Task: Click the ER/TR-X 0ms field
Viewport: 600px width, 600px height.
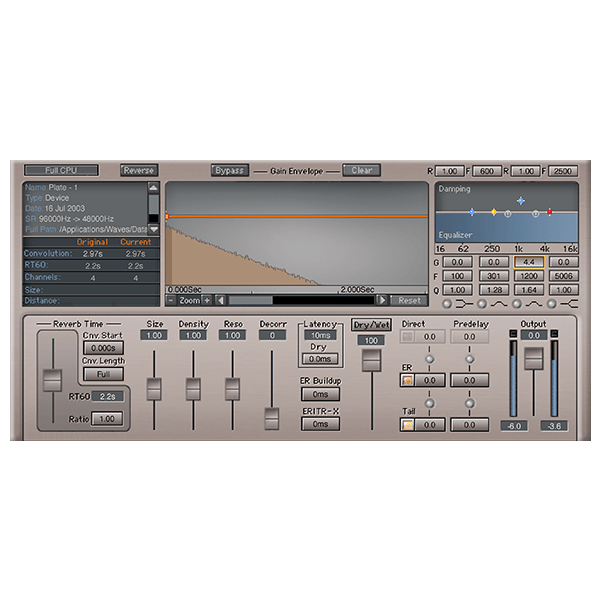Action: tap(320, 424)
